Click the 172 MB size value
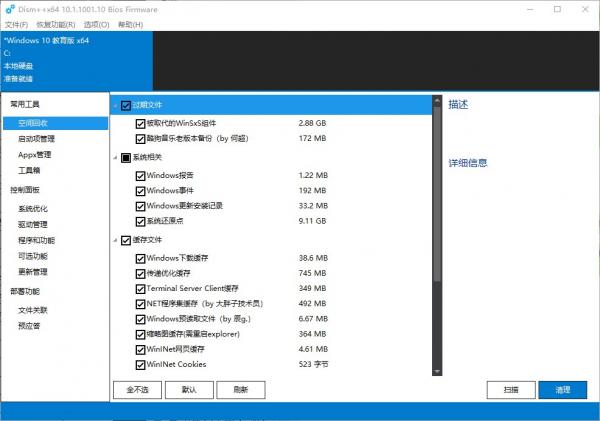The width and height of the screenshot is (600, 421). tap(312, 138)
